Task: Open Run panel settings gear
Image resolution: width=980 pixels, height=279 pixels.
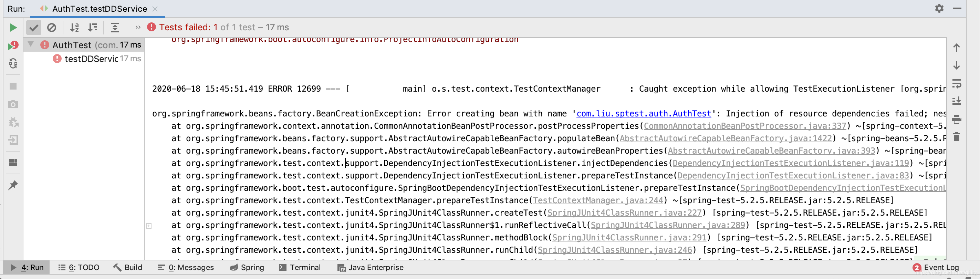Action: click(x=939, y=8)
